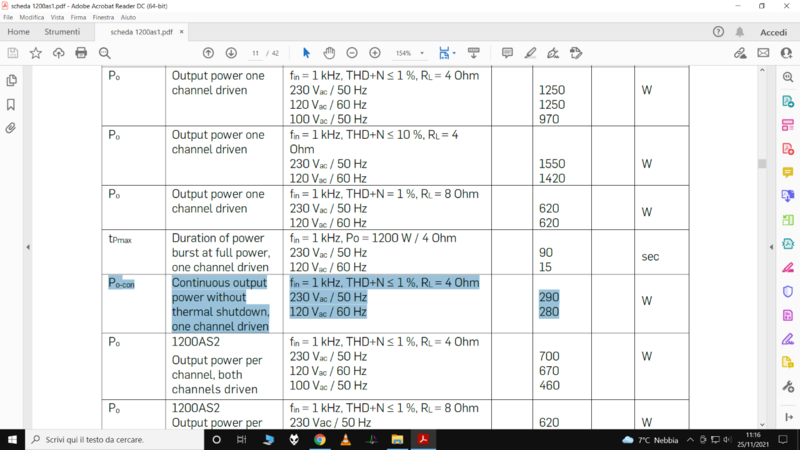
Task: Open the page thumbnails panel icon
Action: 11,81
